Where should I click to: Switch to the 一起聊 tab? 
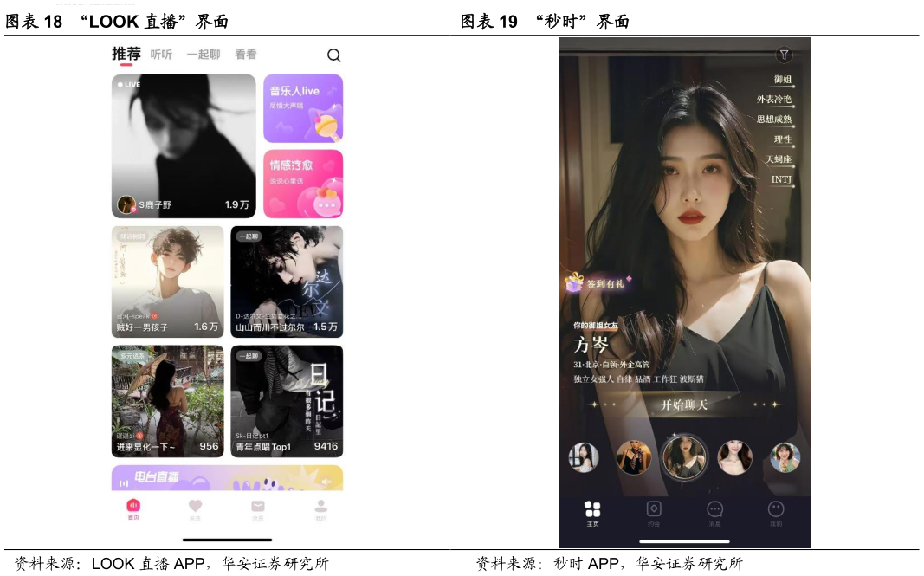point(204,55)
